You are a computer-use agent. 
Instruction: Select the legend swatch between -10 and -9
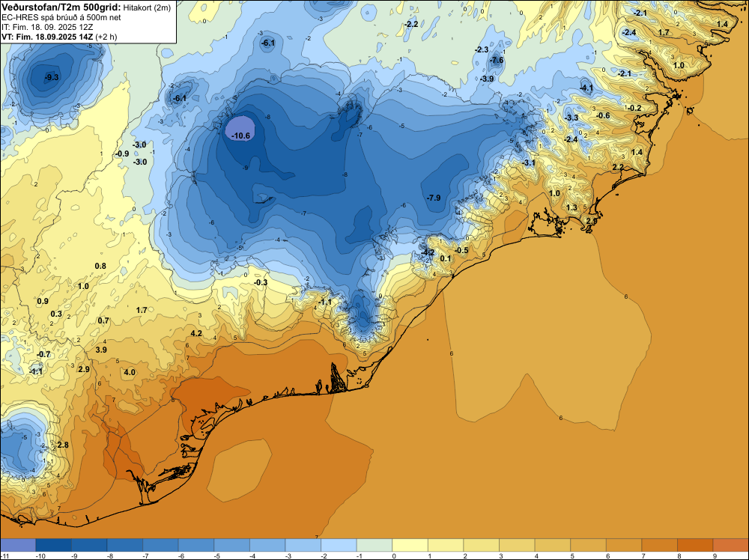pyautogui.click(x=53, y=545)
